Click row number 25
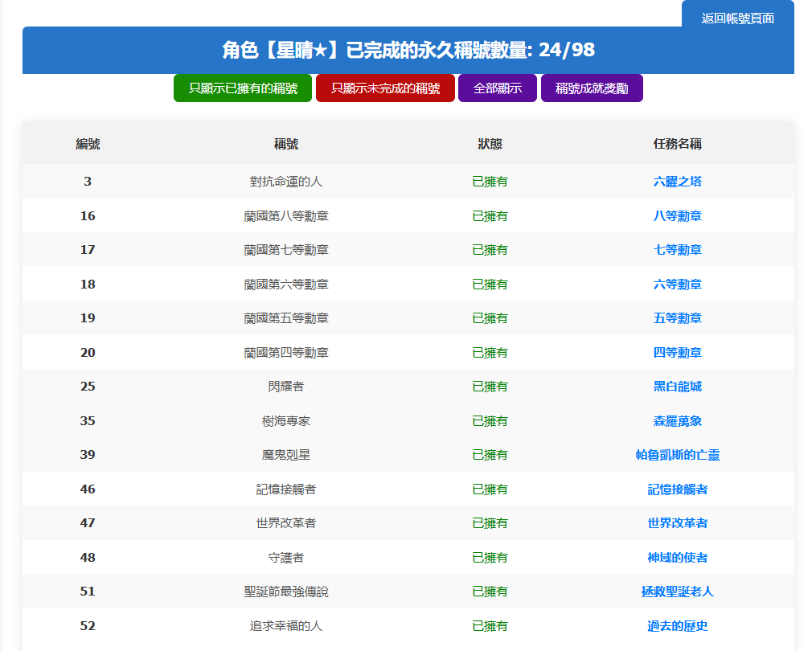The image size is (812, 651). [88, 387]
